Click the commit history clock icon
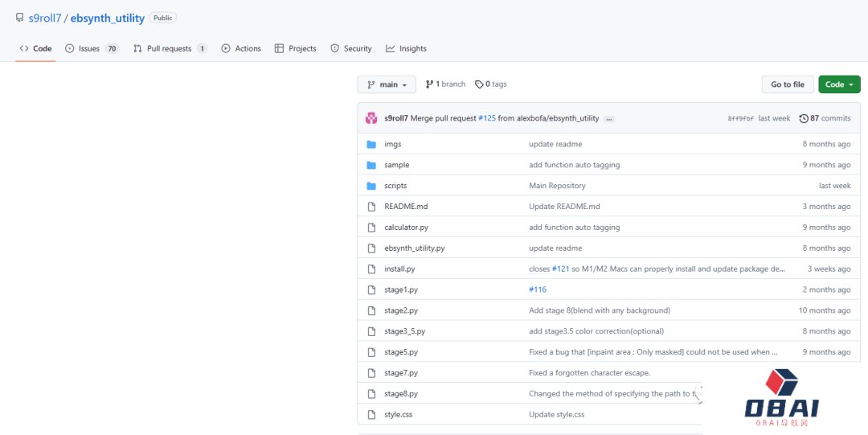 coord(804,118)
